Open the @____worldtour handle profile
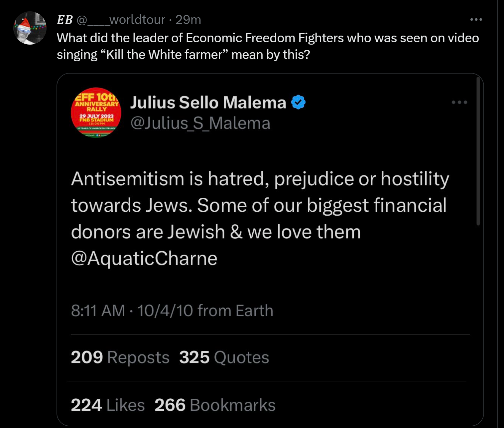This screenshot has height=428, width=504. click(121, 20)
